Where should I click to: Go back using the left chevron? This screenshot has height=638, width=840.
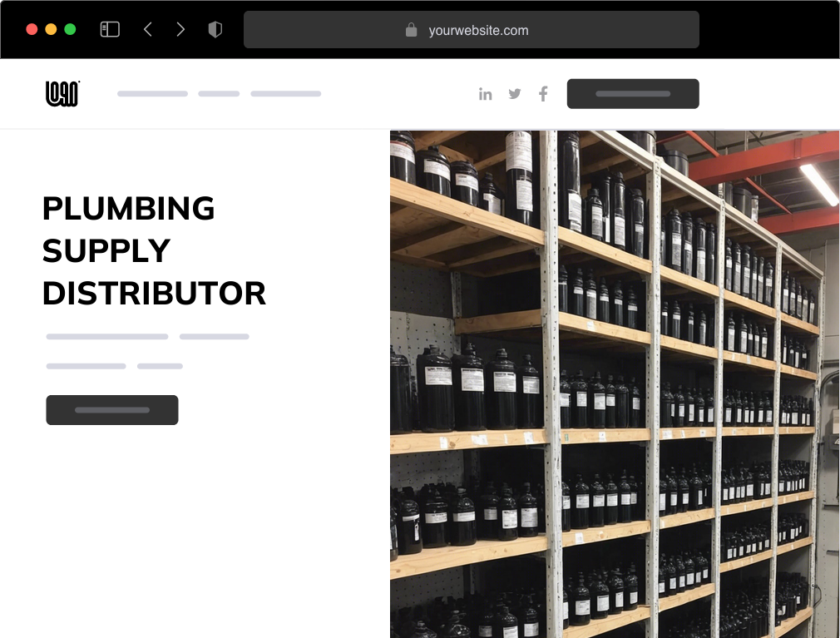click(x=148, y=30)
